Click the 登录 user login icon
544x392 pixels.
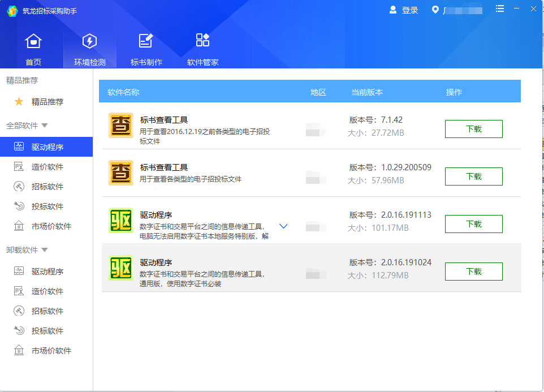(x=394, y=10)
